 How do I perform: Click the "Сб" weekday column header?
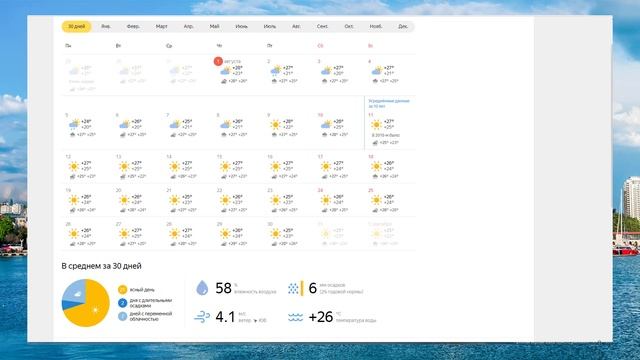click(320, 46)
